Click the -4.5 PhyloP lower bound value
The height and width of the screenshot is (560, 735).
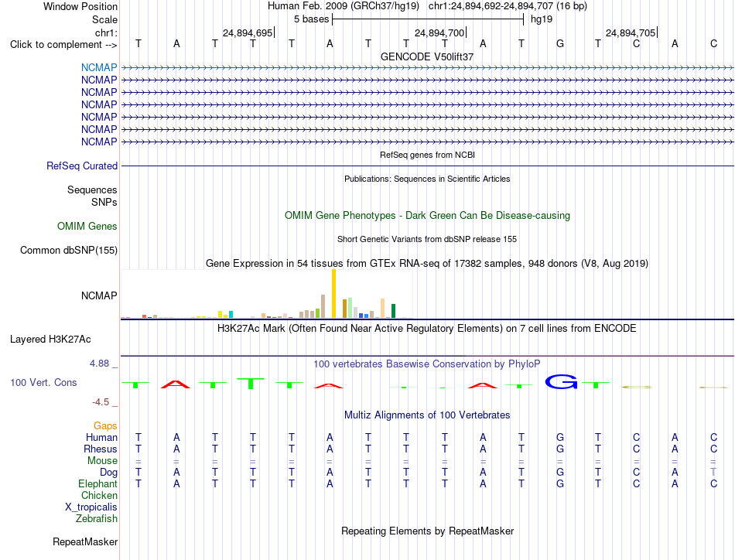tap(101, 402)
